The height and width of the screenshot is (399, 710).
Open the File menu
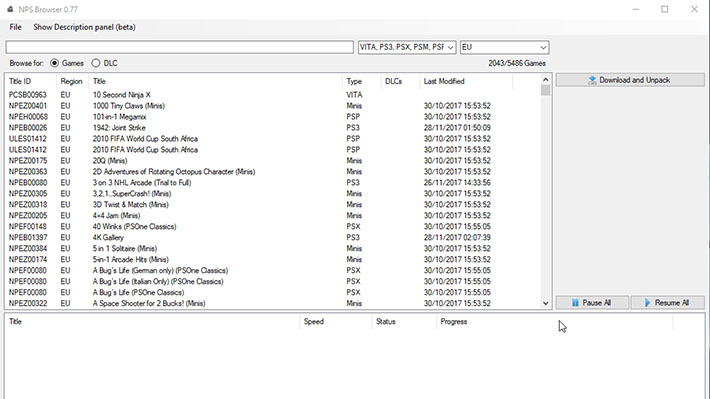pos(15,27)
